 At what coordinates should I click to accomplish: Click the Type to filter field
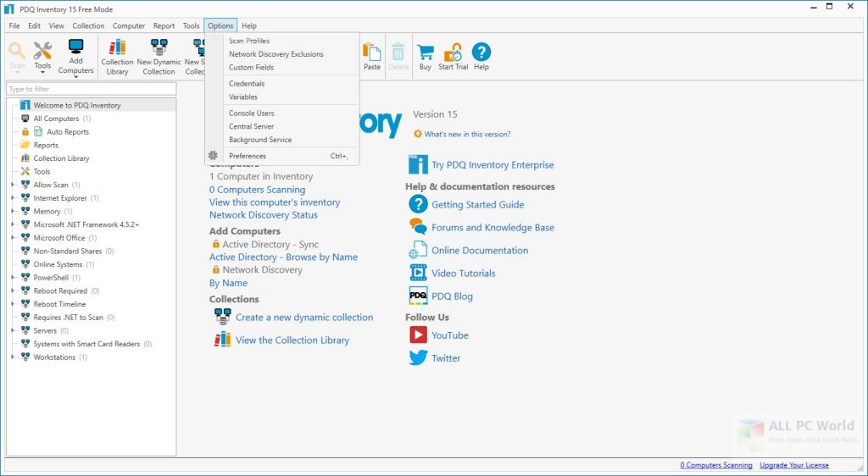(92, 89)
